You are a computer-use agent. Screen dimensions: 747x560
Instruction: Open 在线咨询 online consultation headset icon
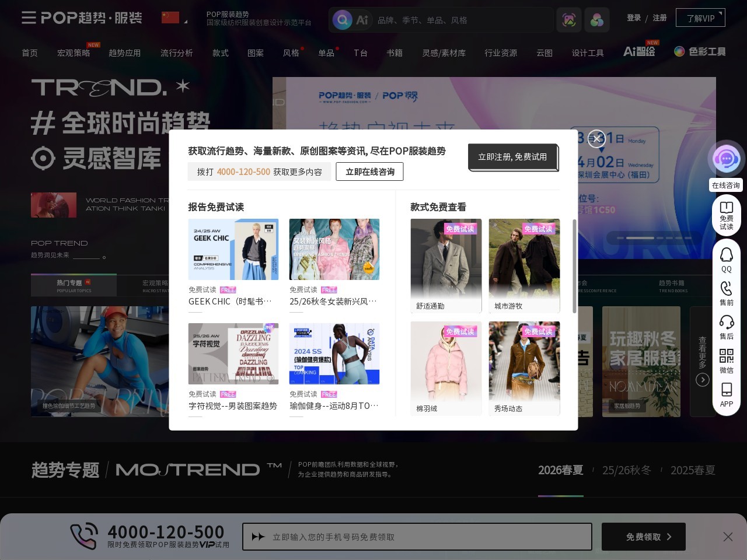[x=726, y=158]
